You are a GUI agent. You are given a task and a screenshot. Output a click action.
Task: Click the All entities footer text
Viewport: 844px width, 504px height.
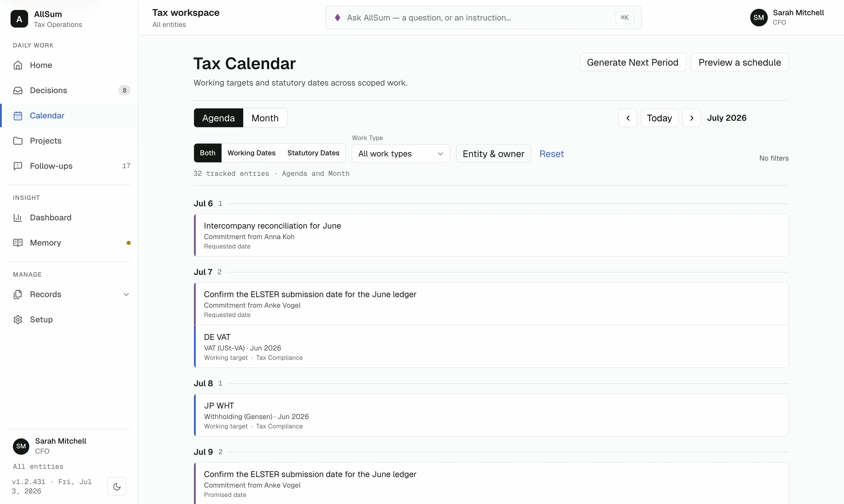38,466
